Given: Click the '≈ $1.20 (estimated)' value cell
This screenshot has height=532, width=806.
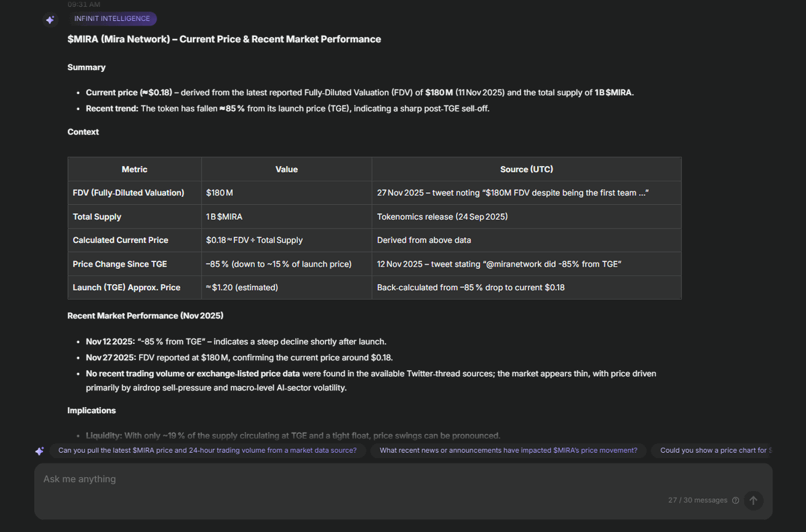Looking at the screenshot, I should pos(286,287).
